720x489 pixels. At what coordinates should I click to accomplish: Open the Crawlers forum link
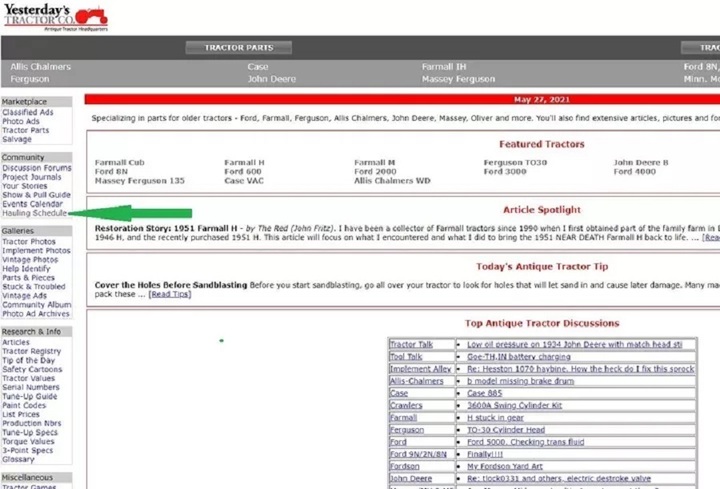pos(406,405)
